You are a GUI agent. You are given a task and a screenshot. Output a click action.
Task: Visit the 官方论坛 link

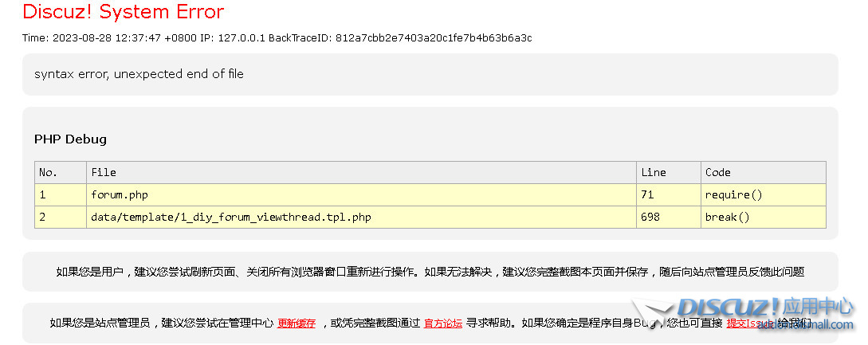coord(443,323)
